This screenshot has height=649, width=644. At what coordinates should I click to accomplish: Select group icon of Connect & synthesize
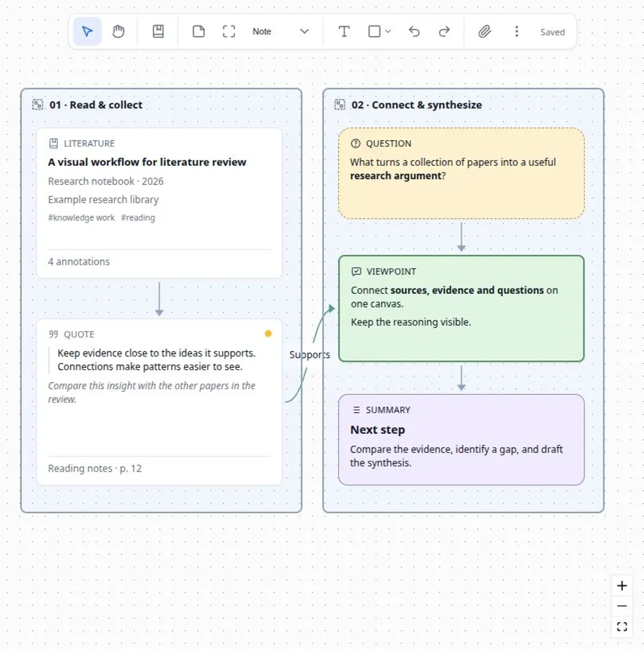[x=340, y=105]
